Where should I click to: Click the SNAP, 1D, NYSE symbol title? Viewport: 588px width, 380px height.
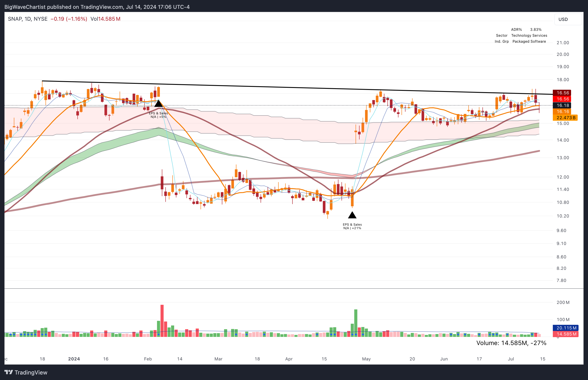point(28,19)
